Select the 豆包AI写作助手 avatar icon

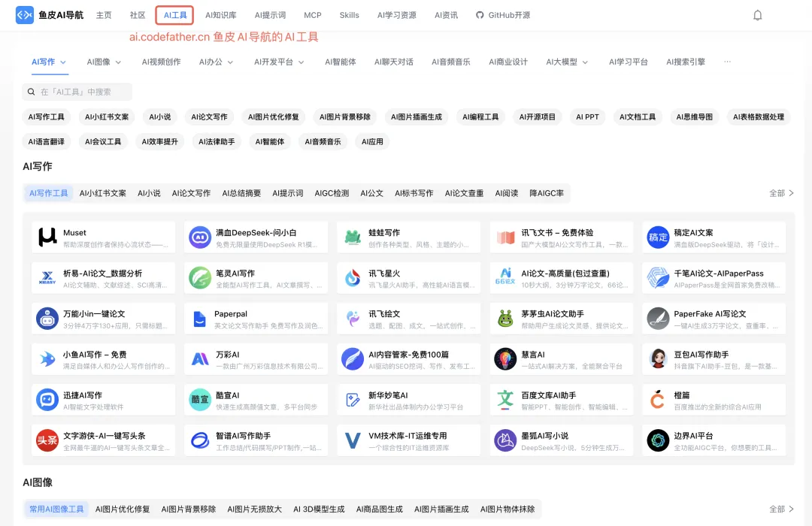point(659,358)
